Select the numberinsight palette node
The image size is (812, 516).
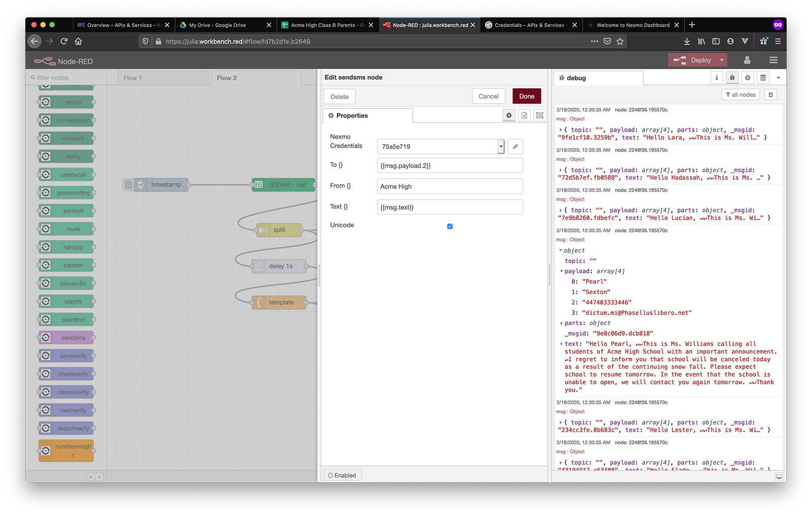[66, 450]
